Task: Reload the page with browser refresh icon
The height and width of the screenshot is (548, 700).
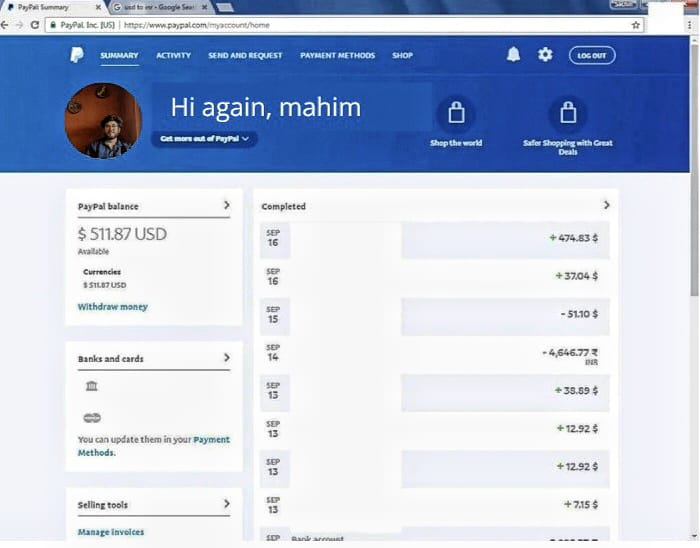Action: click(35, 25)
